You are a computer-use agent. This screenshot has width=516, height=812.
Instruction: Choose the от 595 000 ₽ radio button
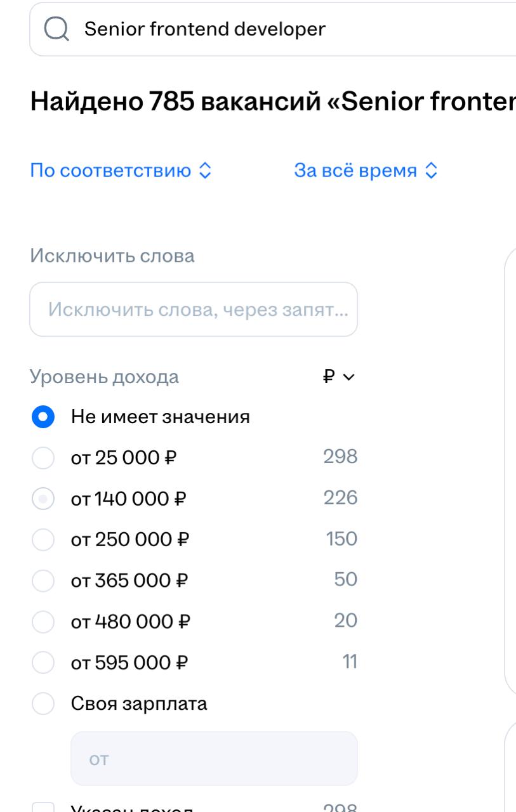coord(43,663)
